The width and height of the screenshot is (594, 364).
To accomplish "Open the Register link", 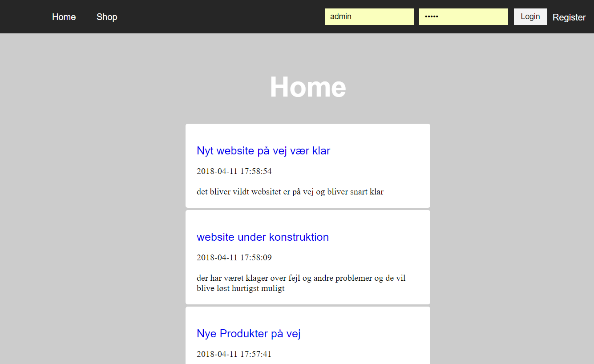I will [x=569, y=17].
